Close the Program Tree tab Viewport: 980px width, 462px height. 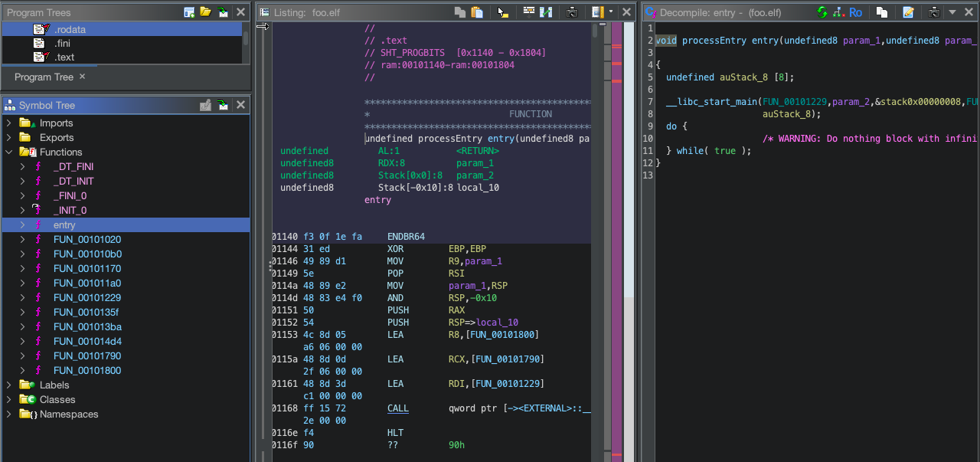coord(83,77)
